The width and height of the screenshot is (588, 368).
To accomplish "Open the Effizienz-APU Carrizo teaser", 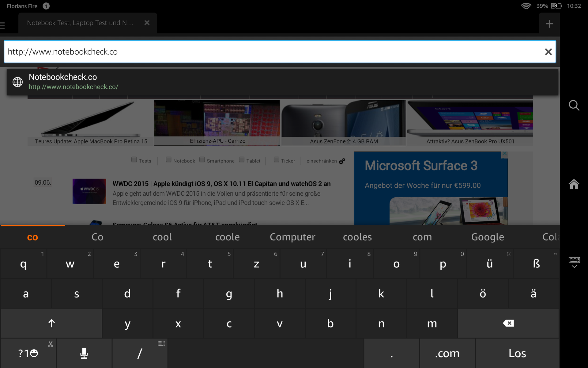I will (x=217, y=123).
